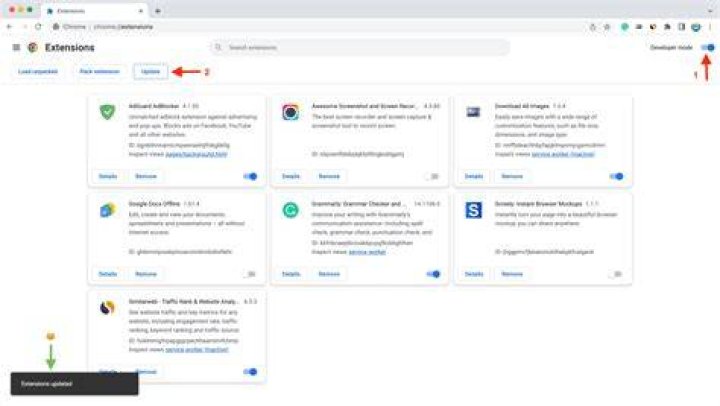Open Details for Grammarly extension
The height and width of the screenshot is (406, 720).
(x=291, y=274)
